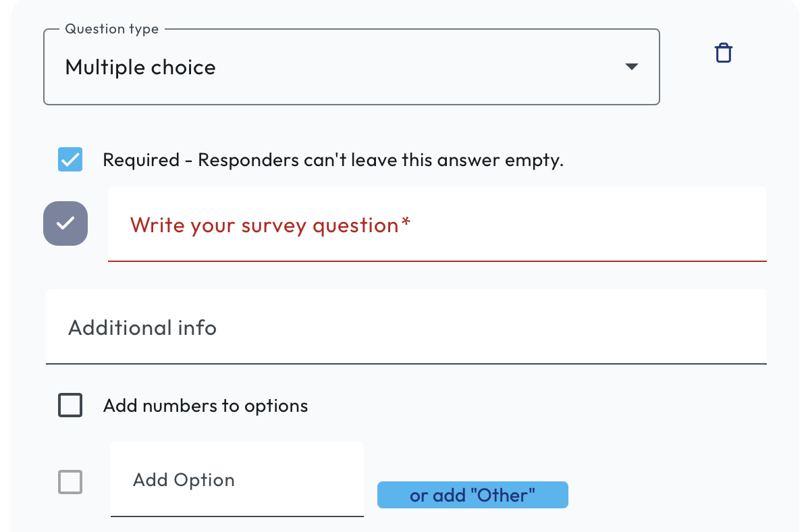
Task: Click the white tick inside the Required checkbox
Action: (x=70, y=160)
